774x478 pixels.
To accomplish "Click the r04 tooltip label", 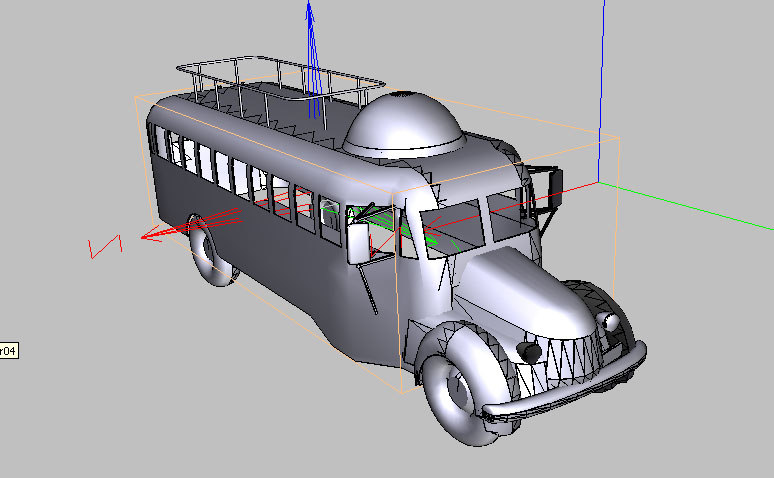I will click(x=8, y=350).
